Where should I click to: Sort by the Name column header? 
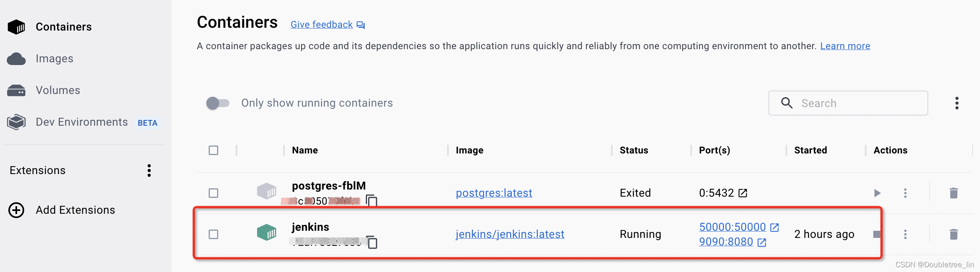tap(305, 150)
